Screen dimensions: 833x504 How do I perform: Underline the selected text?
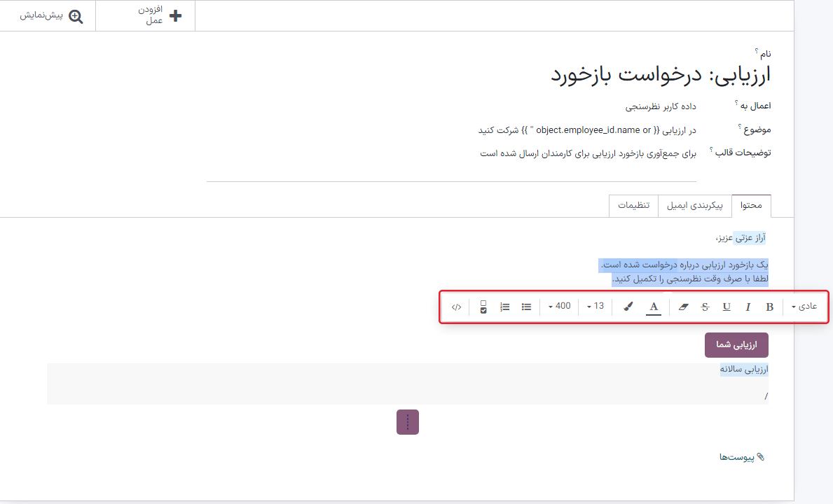(x=726, y=306)
